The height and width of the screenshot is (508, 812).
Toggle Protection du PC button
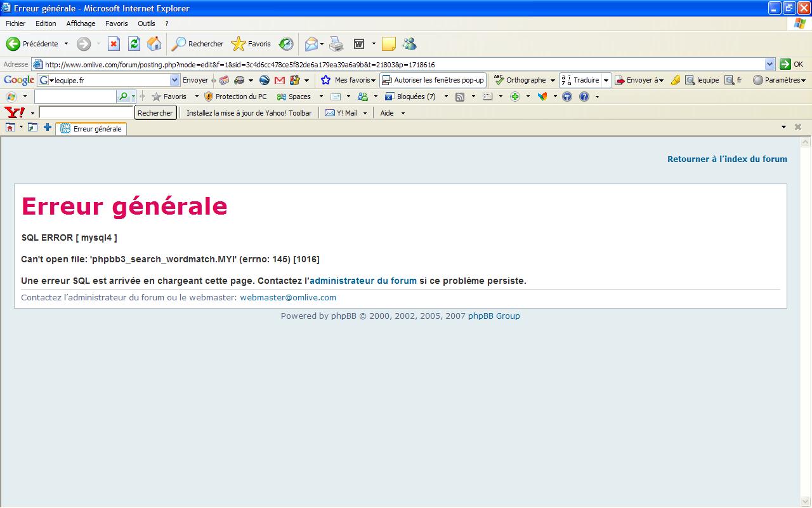(x=235, y=97)
